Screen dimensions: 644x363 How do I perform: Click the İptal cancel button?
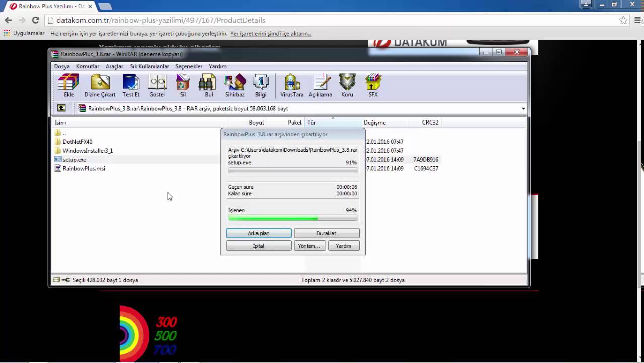pyautogui.click(x=259, y=246)
